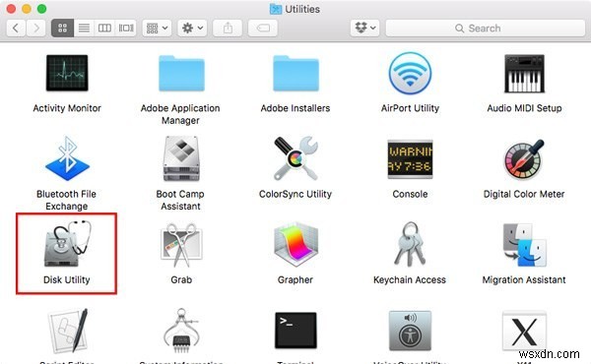The image size is (591, 364).
Task: Open the Action gear menu
Action: pyautogui.click(x=192, y=28)
